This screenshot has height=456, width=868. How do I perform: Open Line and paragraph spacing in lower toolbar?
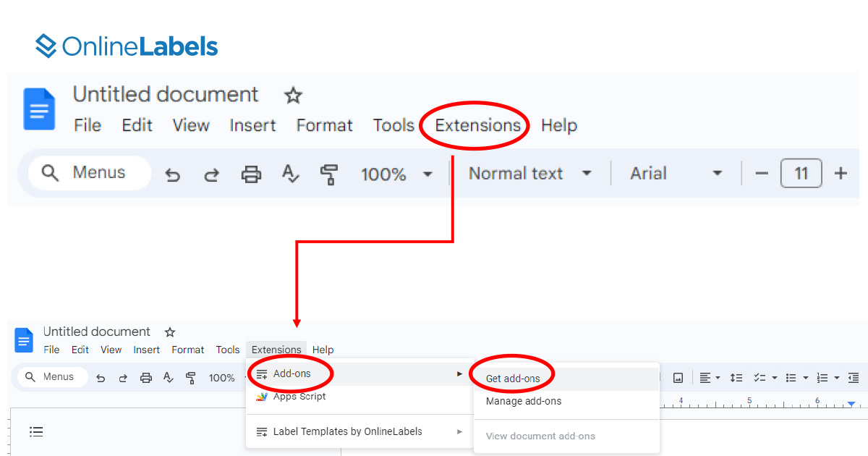(736, 378)
